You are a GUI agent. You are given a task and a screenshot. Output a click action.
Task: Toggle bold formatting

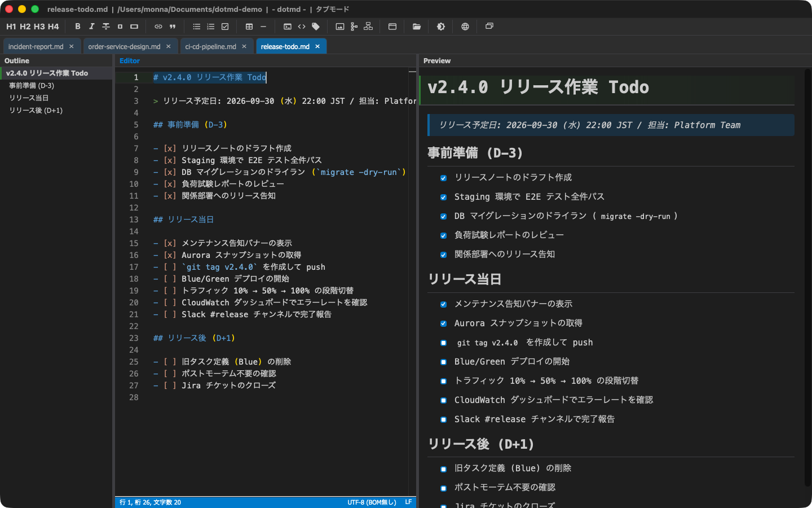(x=78, y=27)
